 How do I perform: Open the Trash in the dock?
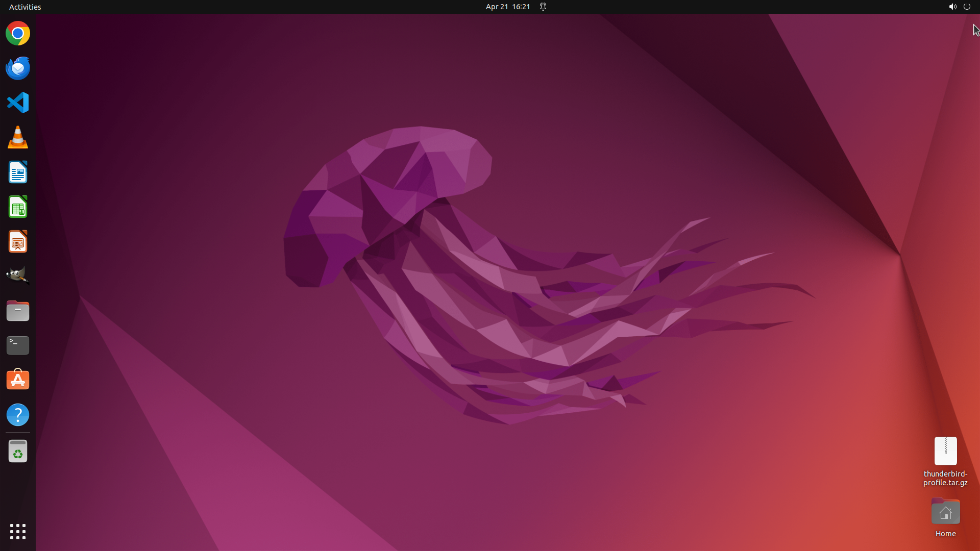[x=18, y=452]
